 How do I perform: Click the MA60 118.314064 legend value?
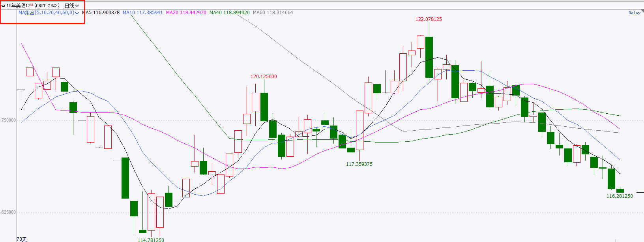(273, 13)
